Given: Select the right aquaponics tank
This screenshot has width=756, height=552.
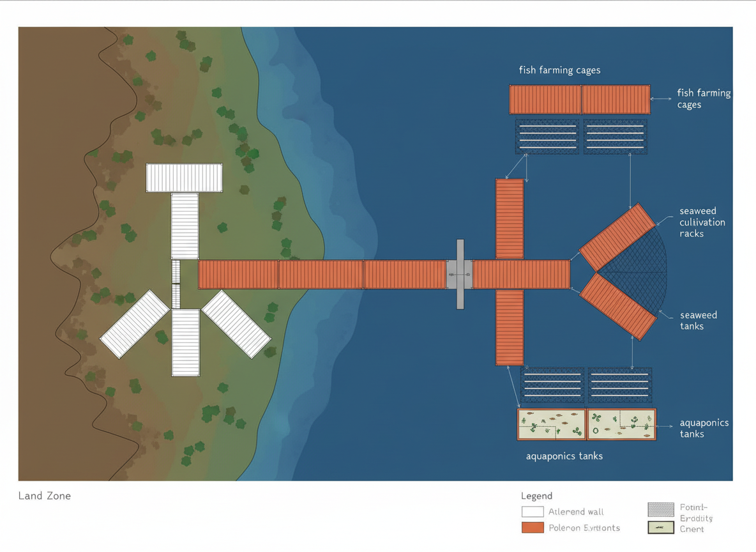Looking at the screenshot, I should point(621,425).
